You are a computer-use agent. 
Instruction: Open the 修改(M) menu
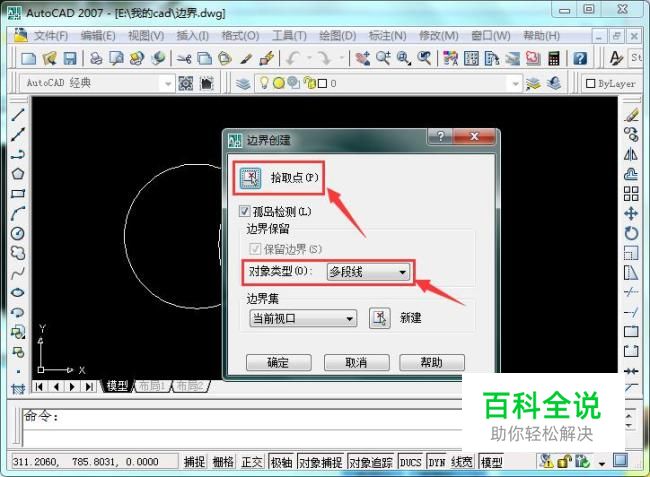pyautogui.click(x=439, y=36)
